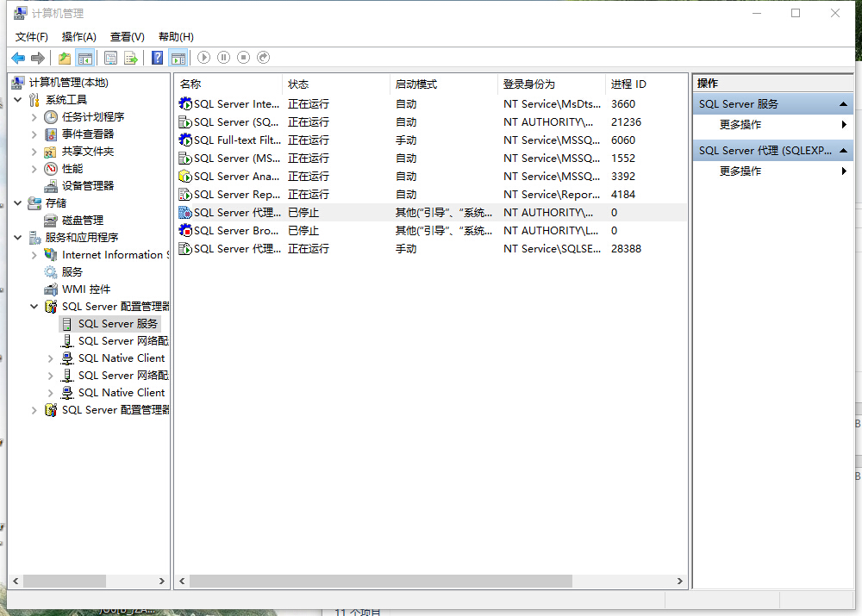Click the 服务 gear icon in tree

[51, 272]
